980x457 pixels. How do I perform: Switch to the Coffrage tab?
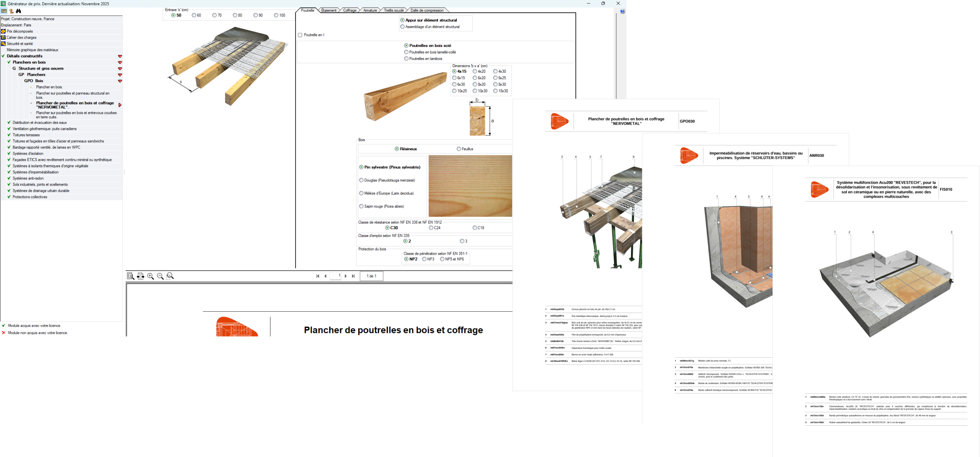(x=349, y=10)
